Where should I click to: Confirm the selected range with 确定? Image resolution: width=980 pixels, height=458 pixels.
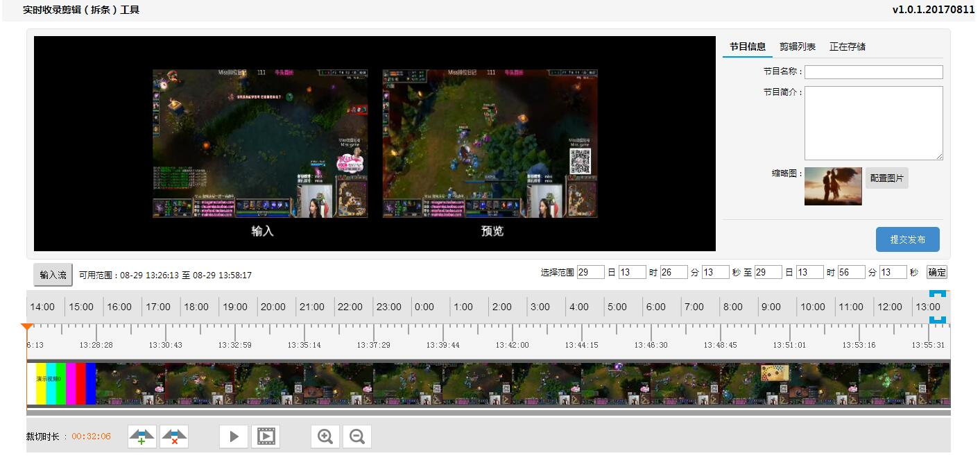(x=937, y=273)
